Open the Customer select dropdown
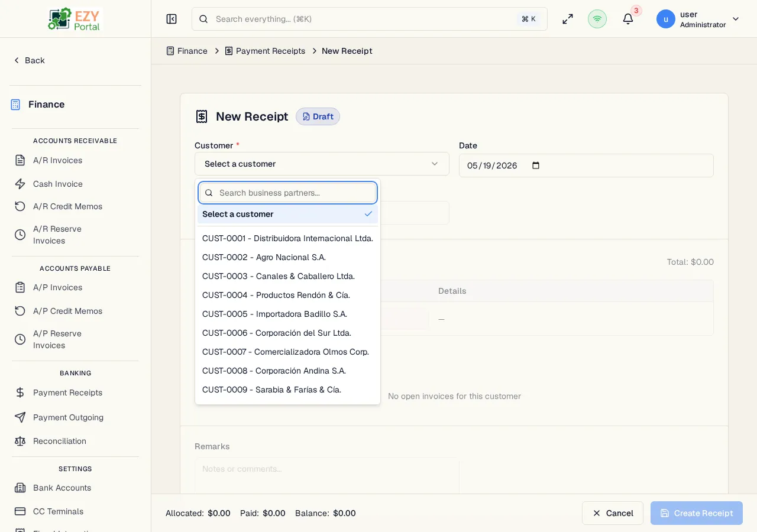757x532 pixels. pos(322,164)
